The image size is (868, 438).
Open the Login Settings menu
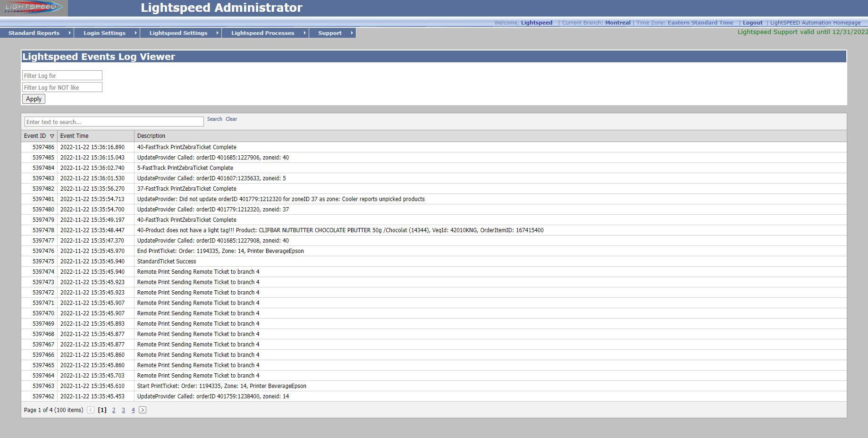coord(104,33)
